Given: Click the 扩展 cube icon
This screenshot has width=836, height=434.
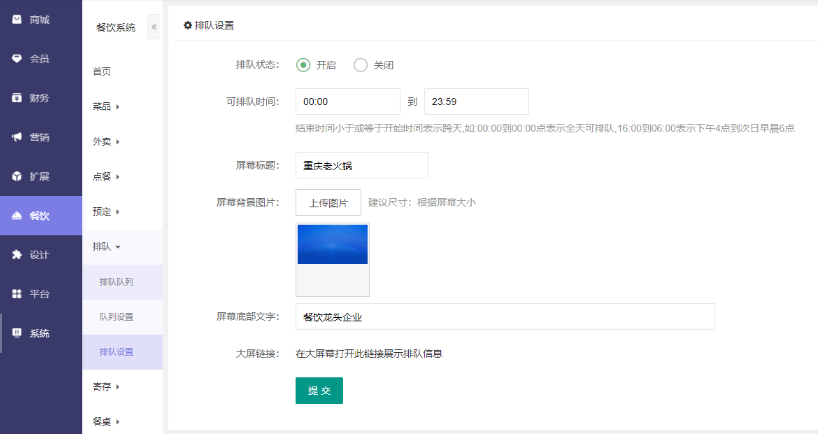Looking at the screenshot, I should pyautogui.click(x=17, y=176).
